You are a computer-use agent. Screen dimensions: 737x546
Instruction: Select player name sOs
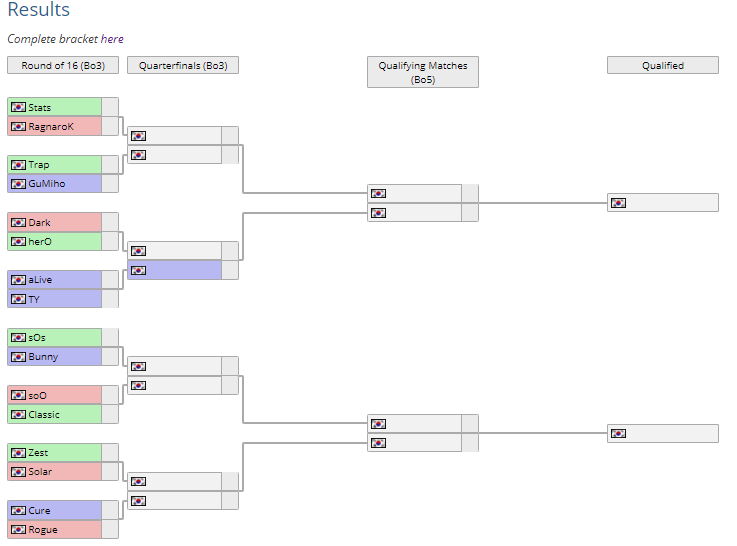[x=37, y=337]
